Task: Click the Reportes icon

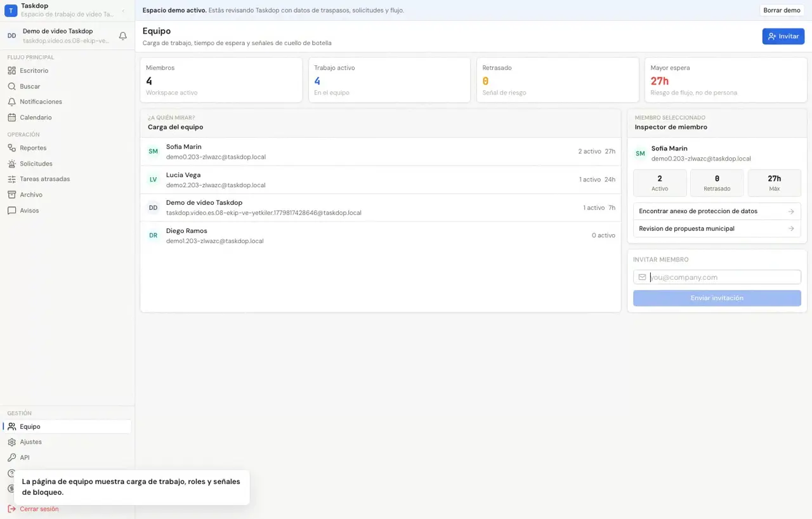Action: [x=11, y=148]
